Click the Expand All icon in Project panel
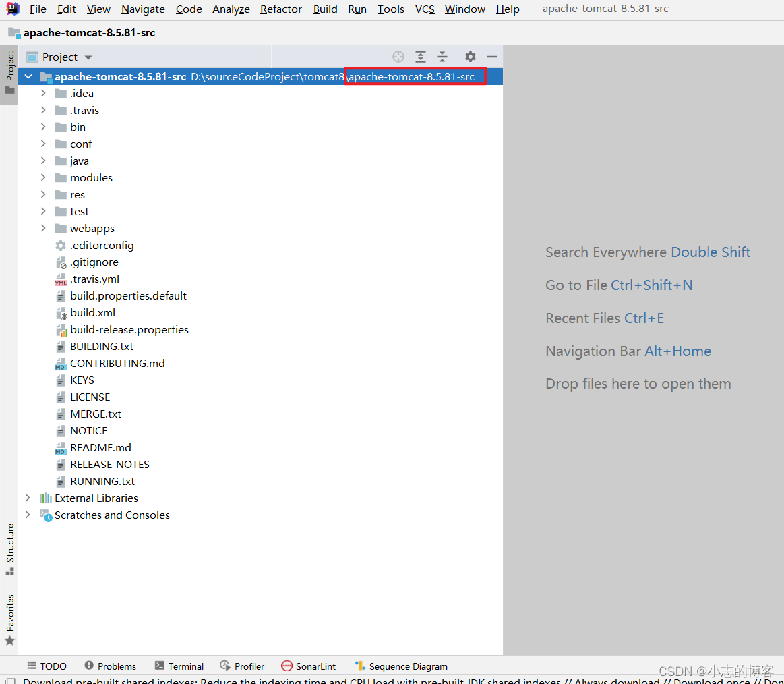Screen dimensions: 784x684 [421, 57]
